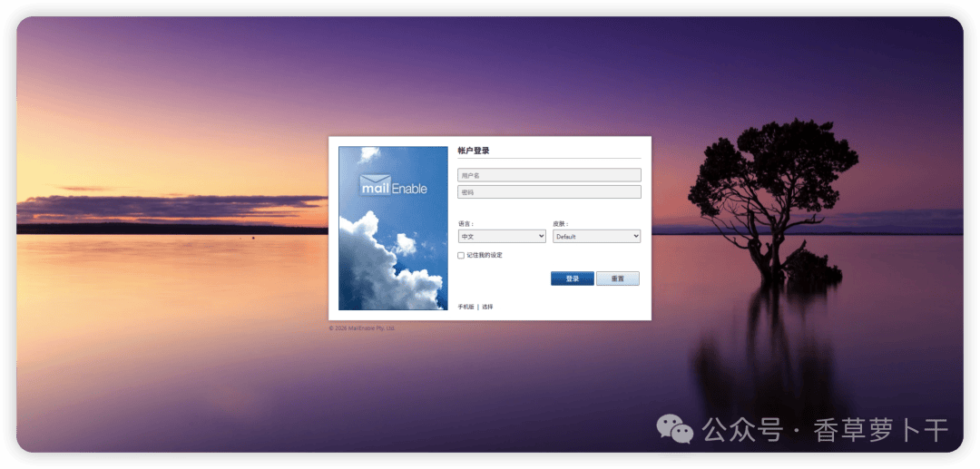Open the 皮肤 dropdown showing Default
The width and height of the screenshot is (980, 469).
click(x=597, y=237)
